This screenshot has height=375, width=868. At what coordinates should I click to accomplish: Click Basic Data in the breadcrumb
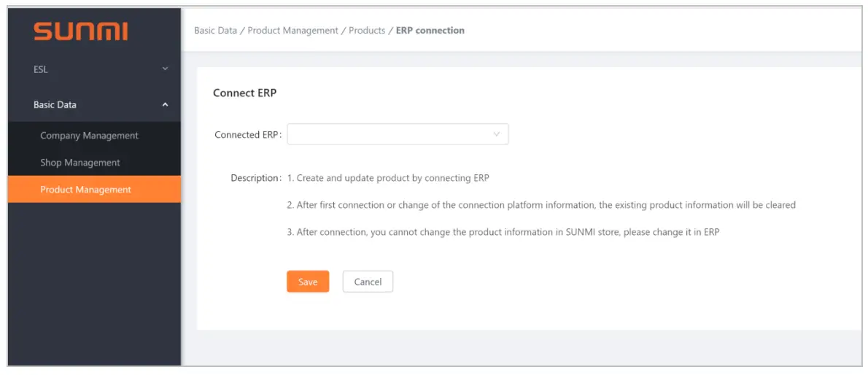click(x=215, y=31)
